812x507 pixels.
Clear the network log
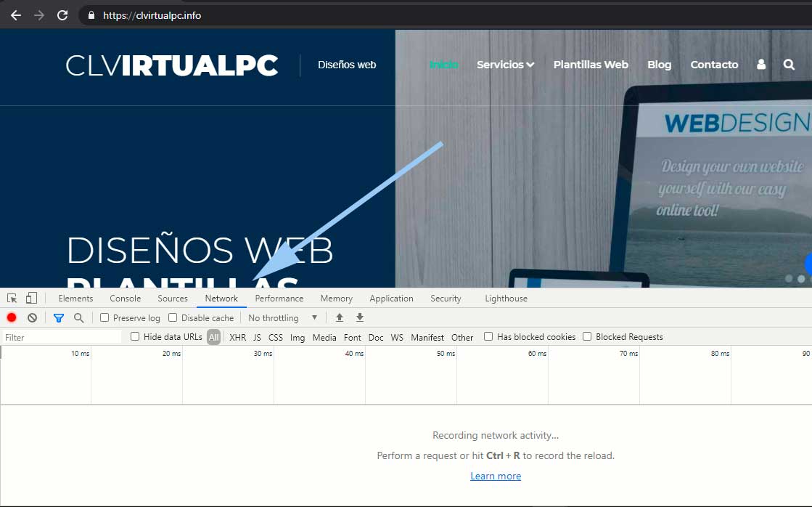click(32, 317)
